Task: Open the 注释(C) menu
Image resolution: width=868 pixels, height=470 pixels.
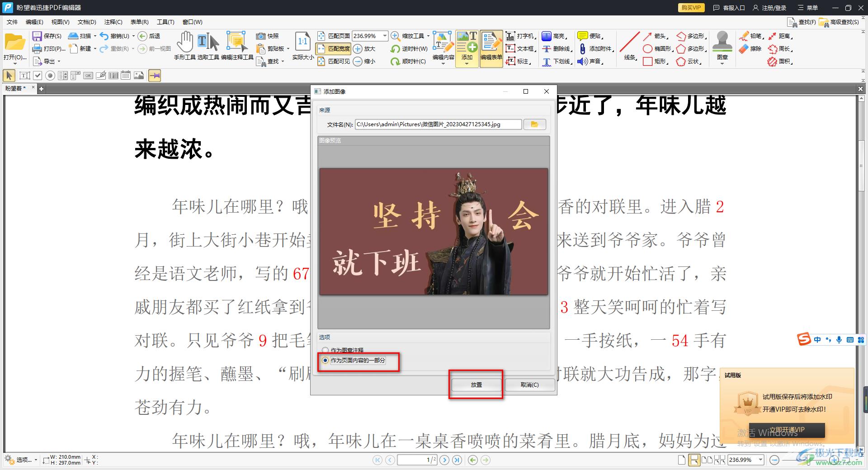Action: [113, 22]
